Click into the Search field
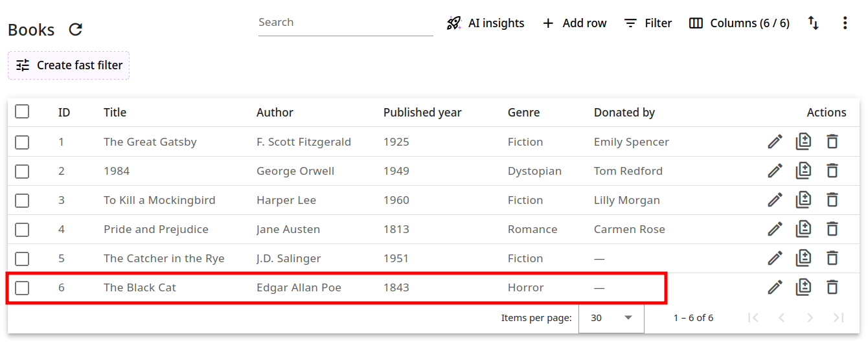Image resolution: width=868 pixels, height=358 pixels. [345, 23]
